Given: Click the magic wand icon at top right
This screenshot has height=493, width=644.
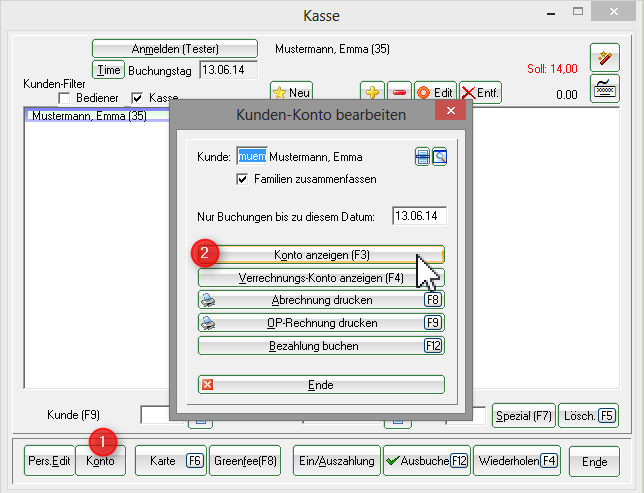Looking at the screenshot, I should pos(603,59).
